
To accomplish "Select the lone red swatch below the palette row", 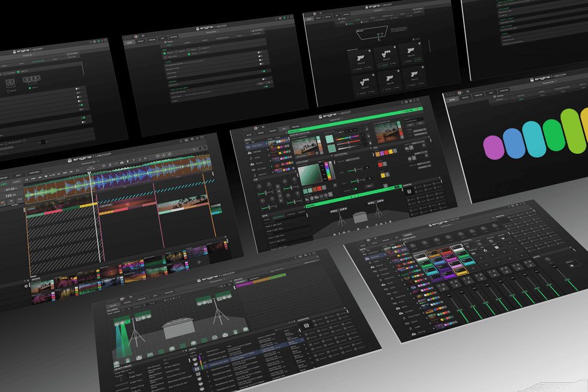I will [x=380, y=164].
